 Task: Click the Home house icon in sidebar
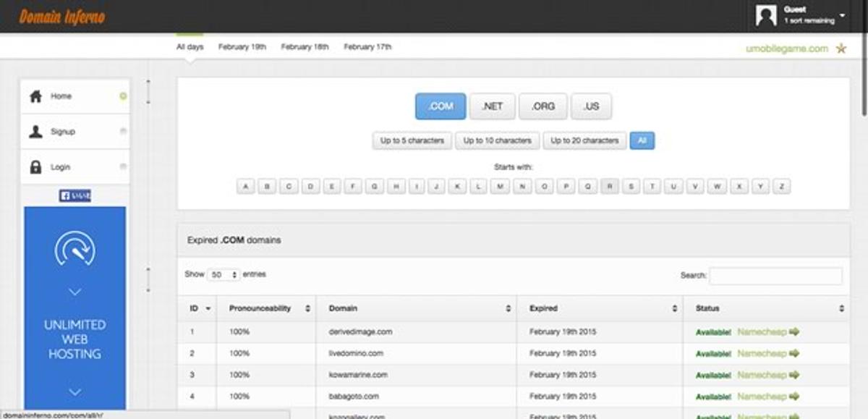35,96
